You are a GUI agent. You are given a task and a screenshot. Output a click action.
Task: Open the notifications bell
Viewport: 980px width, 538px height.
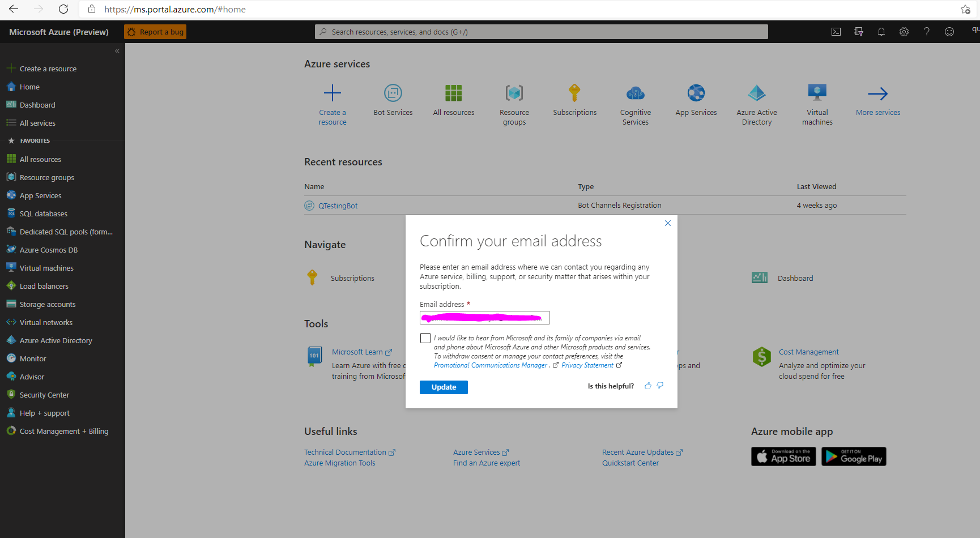tap(881, 32)
